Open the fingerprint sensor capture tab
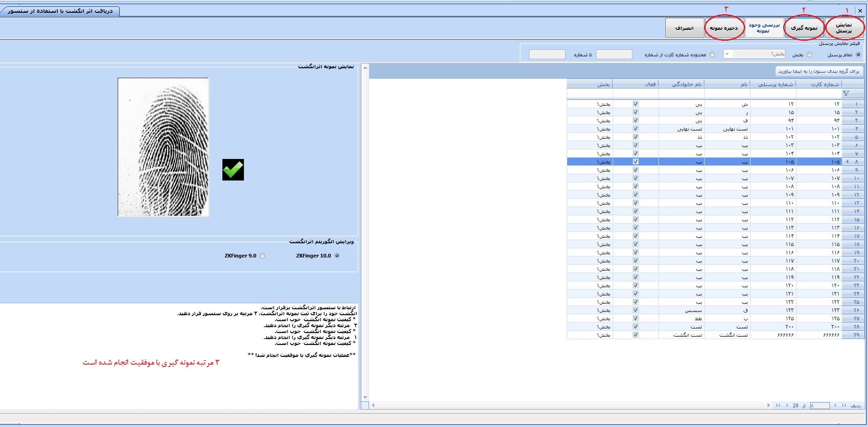 tap(60, 11)
